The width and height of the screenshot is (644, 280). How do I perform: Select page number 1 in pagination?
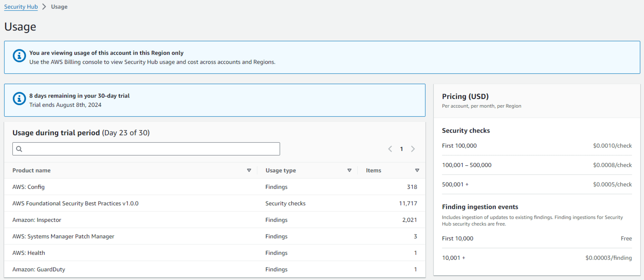(402, 149)
